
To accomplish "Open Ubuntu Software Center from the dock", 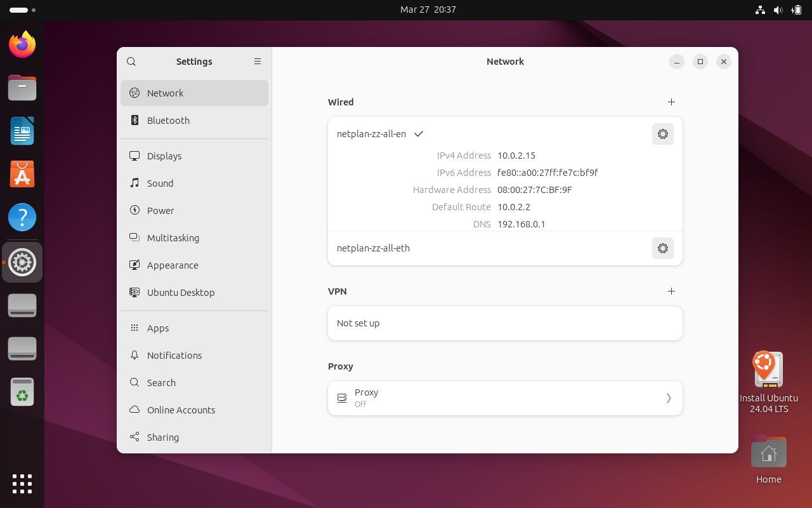I will coord(22,174).
